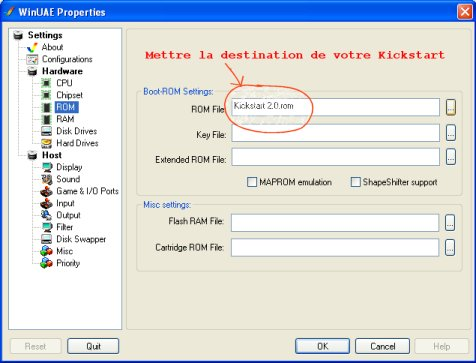The image size is (476, 363).
Task: Click the Disk Drives floppy icon
Action: pos(46,131)
